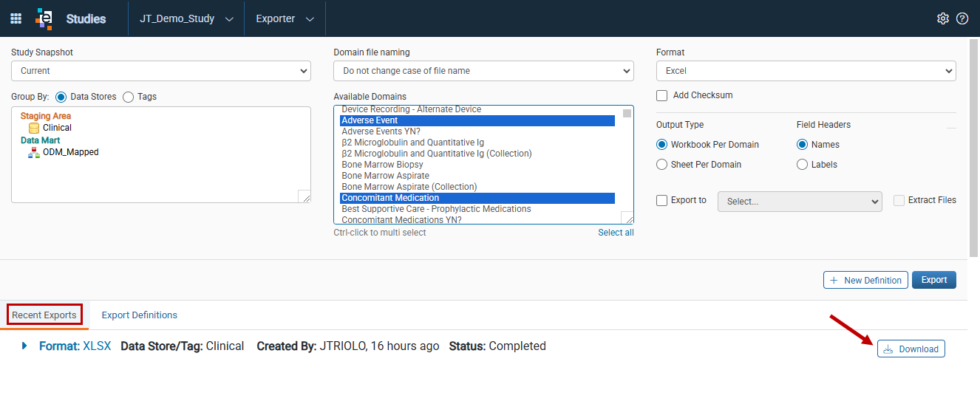The height and width of the screenshot is (401, 980).
Task: Click Select all domains link
Action: [x=616, y=233]
